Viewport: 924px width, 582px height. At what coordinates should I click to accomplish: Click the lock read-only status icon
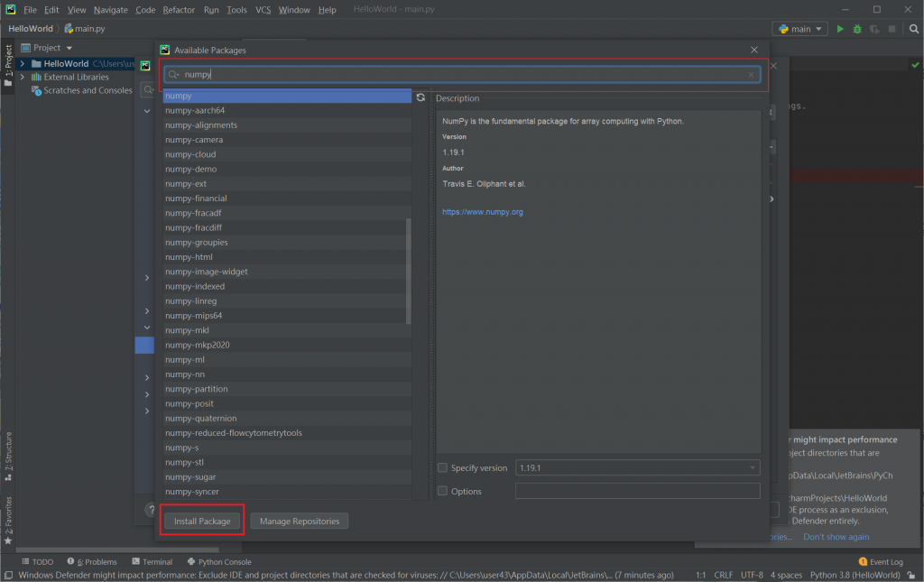click(911, 575)
